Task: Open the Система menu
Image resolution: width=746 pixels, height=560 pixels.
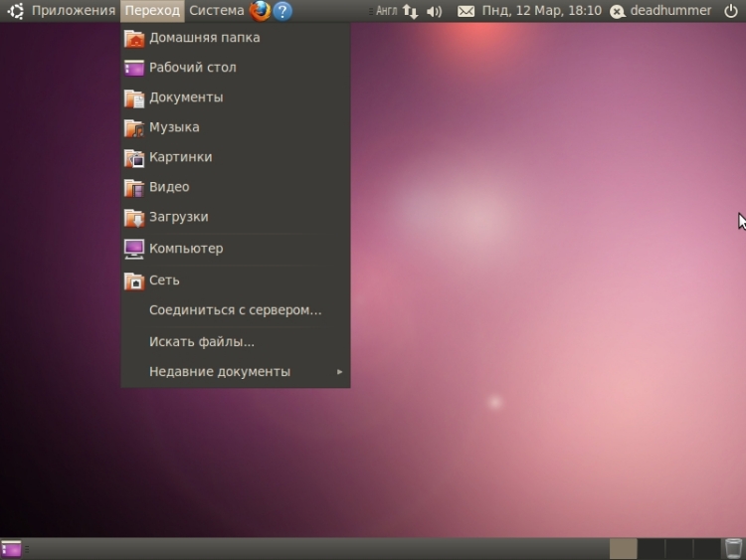Action: (x=216, y=11)
